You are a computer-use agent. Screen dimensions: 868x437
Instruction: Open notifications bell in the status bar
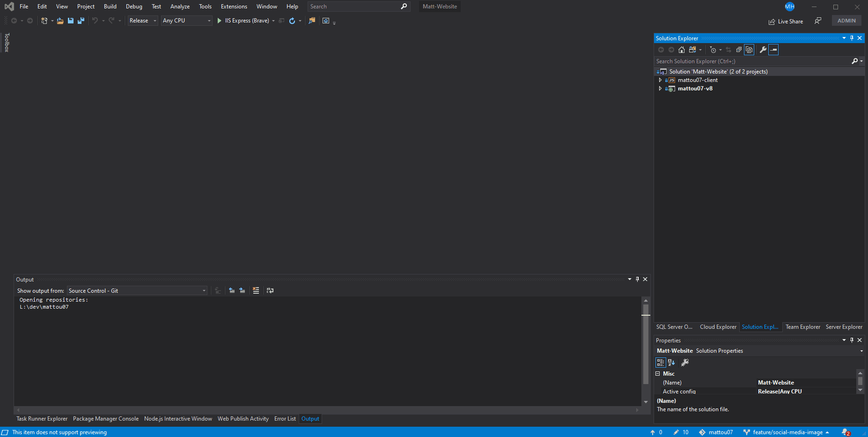846,432
